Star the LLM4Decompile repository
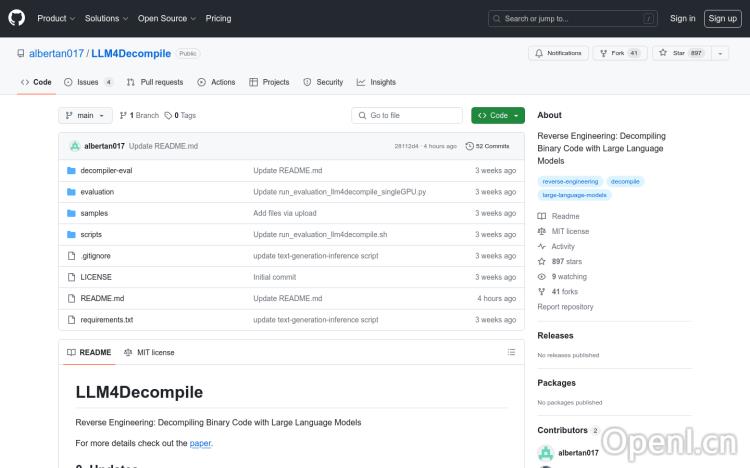This screenshot has height=468, width=750. (x=673, y=53)
